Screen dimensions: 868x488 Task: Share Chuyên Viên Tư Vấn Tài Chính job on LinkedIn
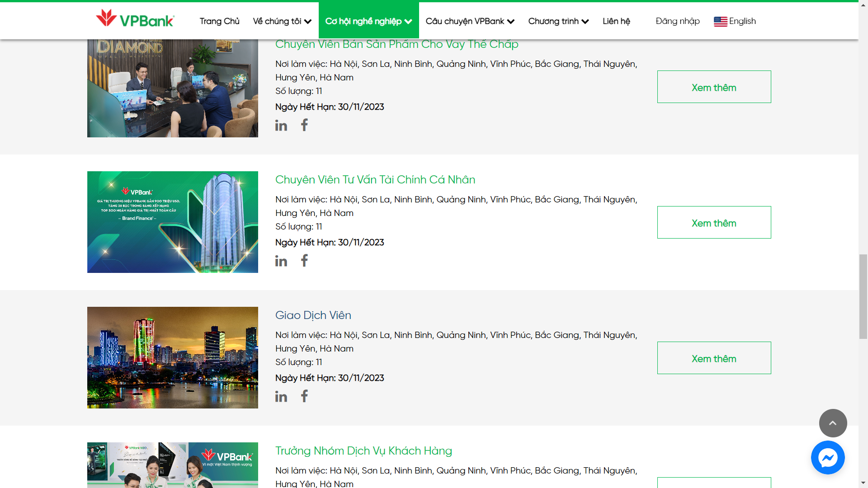(281, 261)
